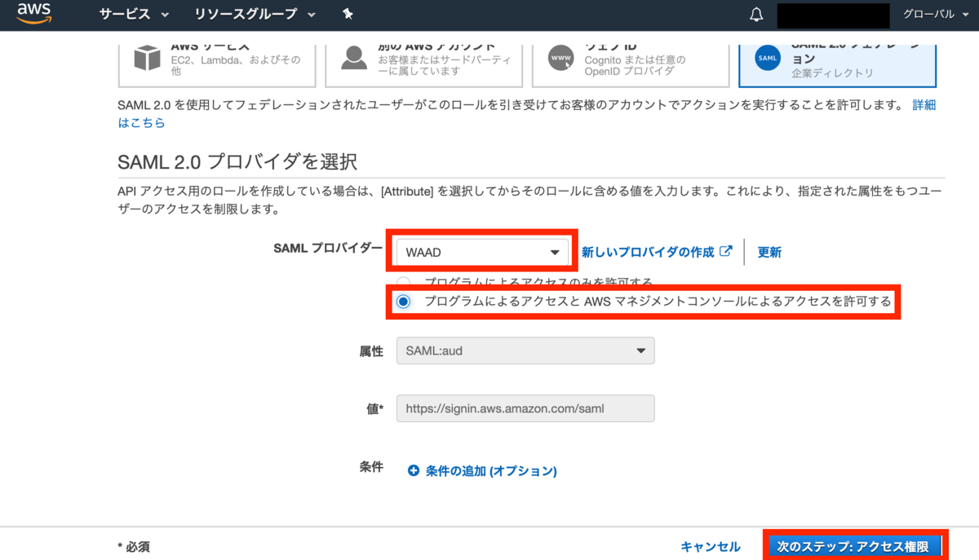Open the リソースグループ menu

pos(255,15)
